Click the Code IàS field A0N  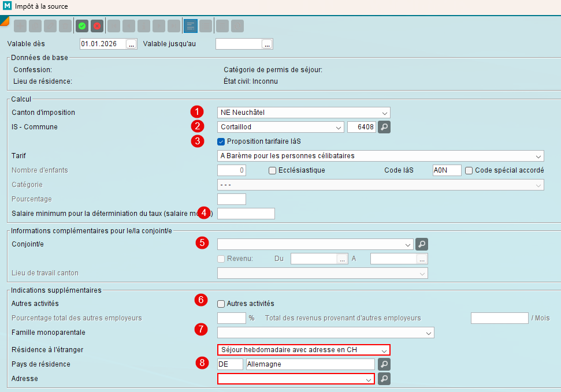447,170
